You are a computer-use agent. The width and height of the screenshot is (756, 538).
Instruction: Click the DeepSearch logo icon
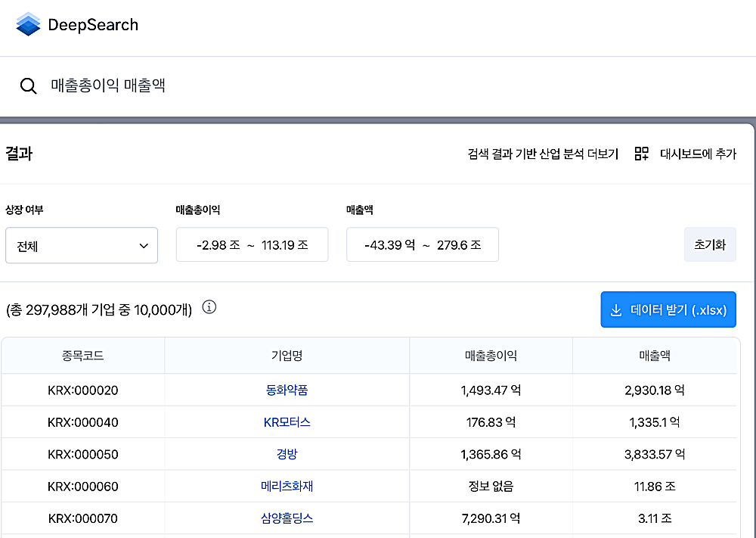pos(27,23)
